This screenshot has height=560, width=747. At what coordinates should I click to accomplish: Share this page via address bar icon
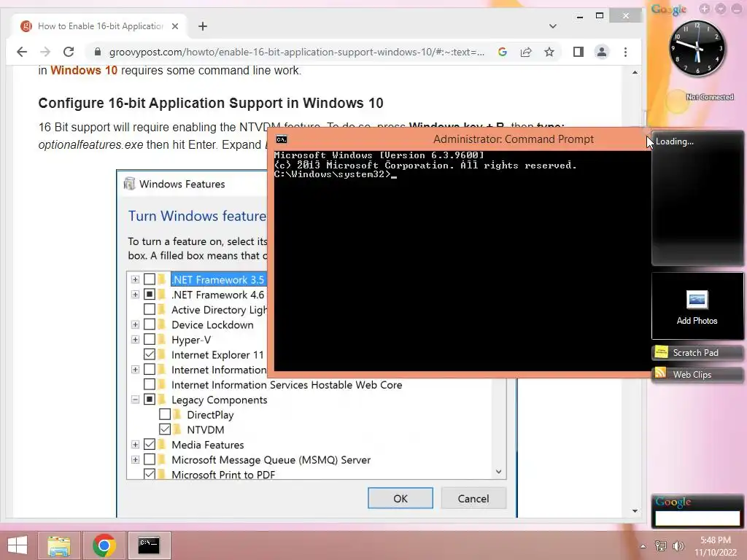point(526,52)
